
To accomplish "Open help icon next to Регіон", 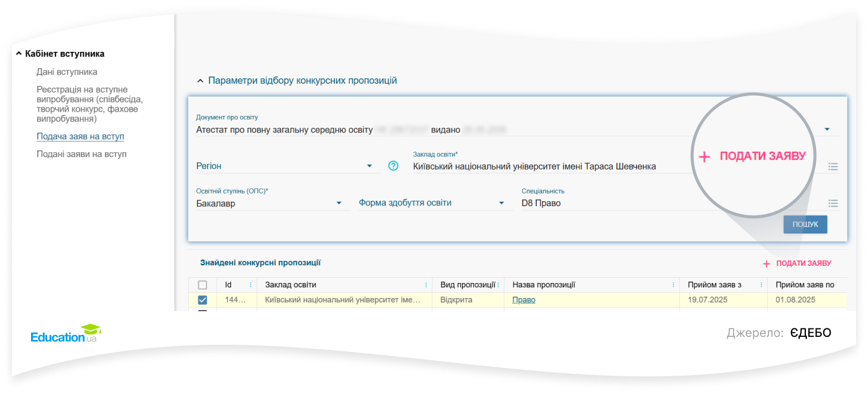I will tap(393, 166).
